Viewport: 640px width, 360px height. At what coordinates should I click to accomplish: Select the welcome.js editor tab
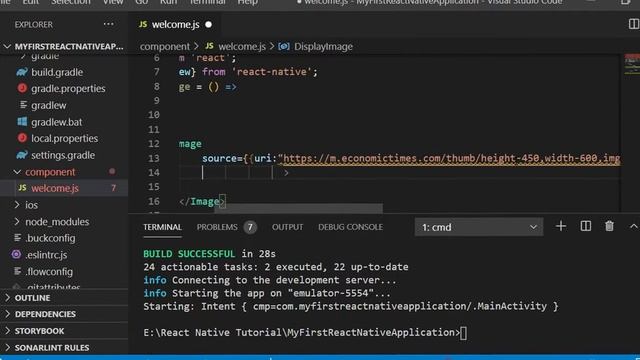[x=175, y=24]
